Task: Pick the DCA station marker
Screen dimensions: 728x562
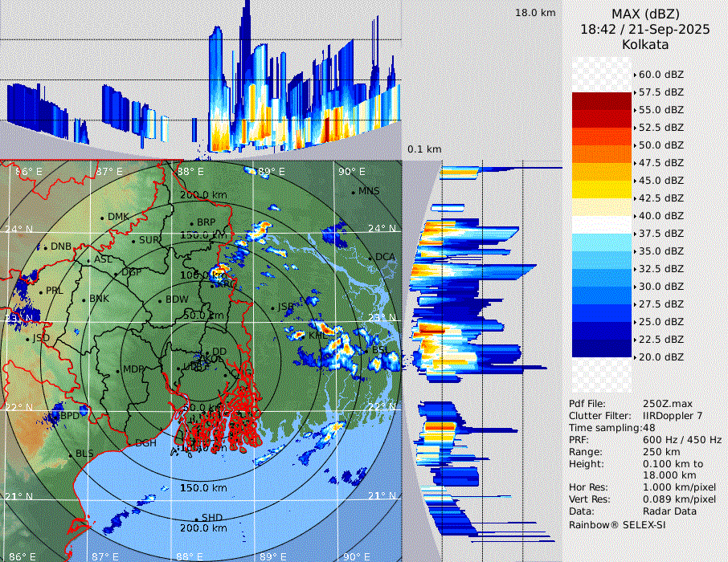Action: click(371, 257)
